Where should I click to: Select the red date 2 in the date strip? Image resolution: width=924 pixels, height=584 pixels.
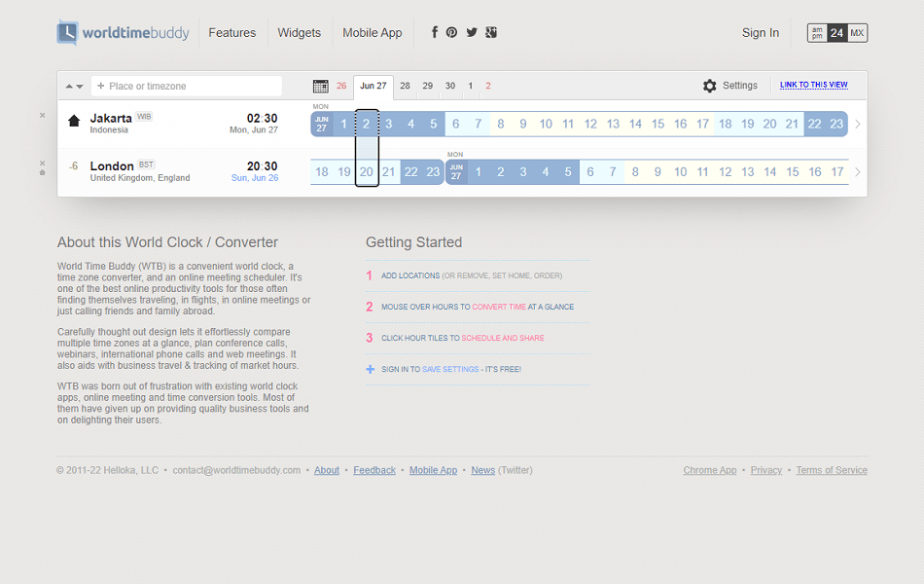point(488,86)
